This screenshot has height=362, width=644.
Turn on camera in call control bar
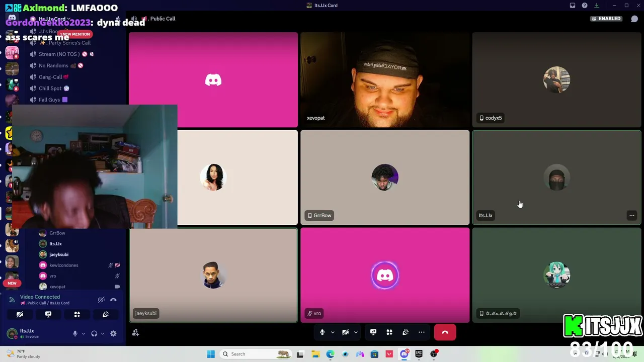345,332
